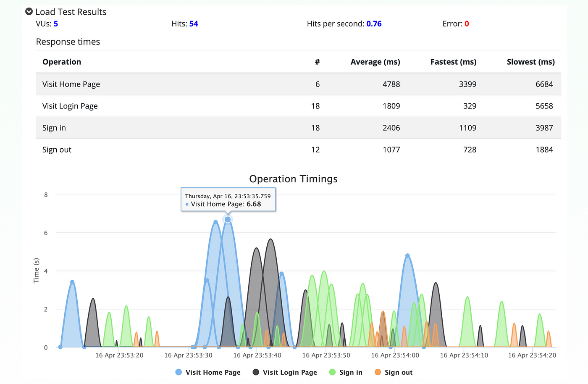Click the x-axis label 16 Apr 23:54:00
The image size is (588, 384).
pyautogui.click(x=395, y=355)
